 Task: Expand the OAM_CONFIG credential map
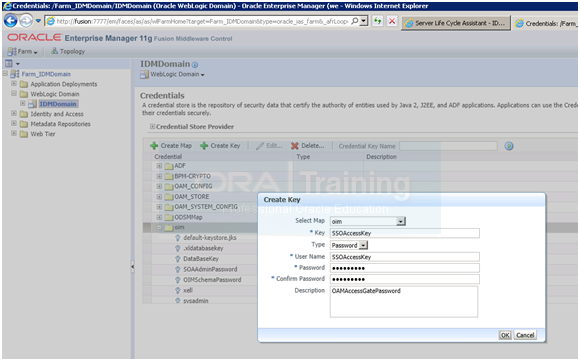coord(159,186)
